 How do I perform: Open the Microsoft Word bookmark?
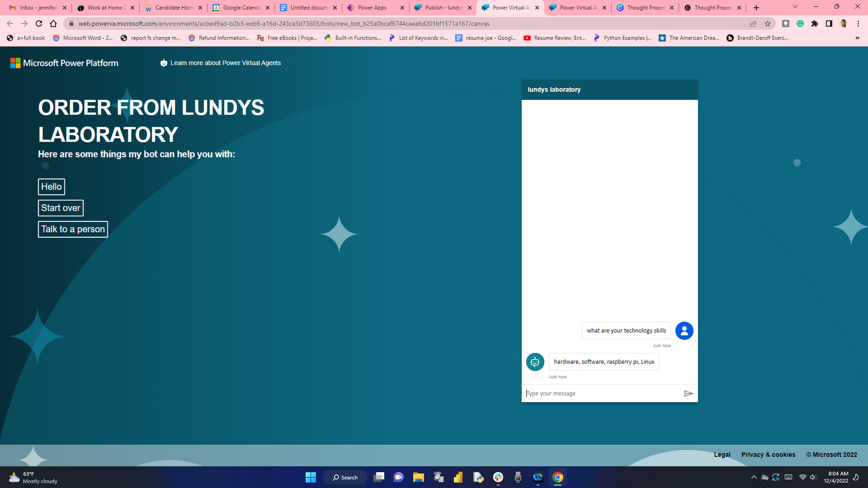tap(83, 38)
